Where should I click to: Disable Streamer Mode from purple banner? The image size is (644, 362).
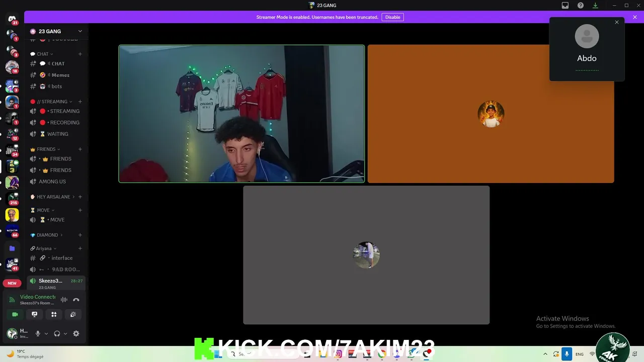click(x=392, y=17)
